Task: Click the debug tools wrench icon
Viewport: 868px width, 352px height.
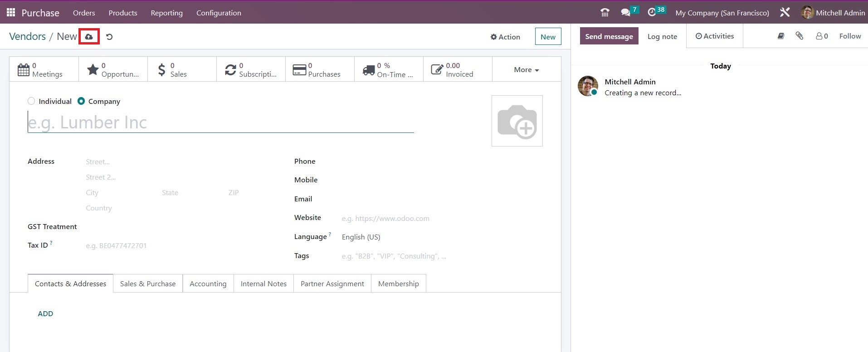Action: 785,13
